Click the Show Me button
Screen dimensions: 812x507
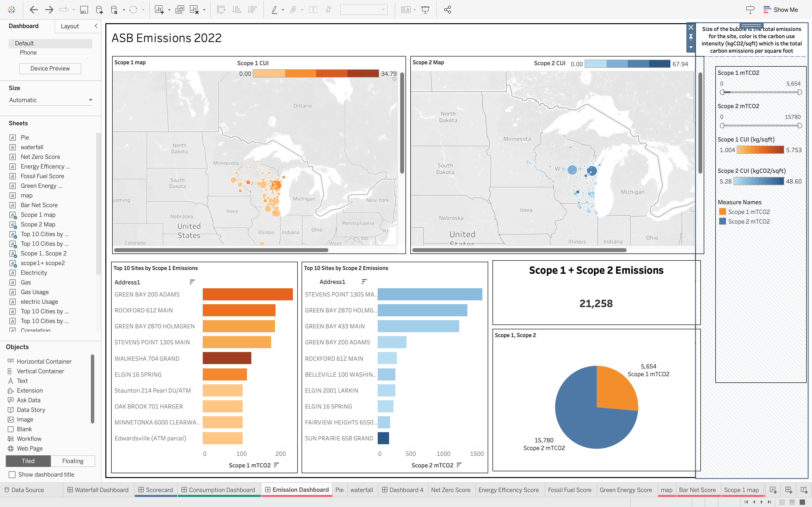(x=785, y=9)
